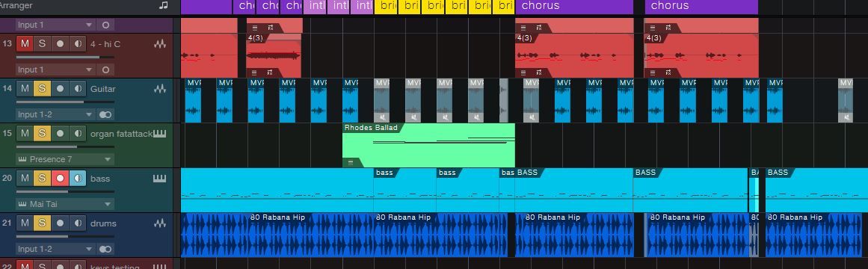Screen dimensions: 868x269
Task: Click event FX icon on first 4(3) clip
Action: click(271, 72)
